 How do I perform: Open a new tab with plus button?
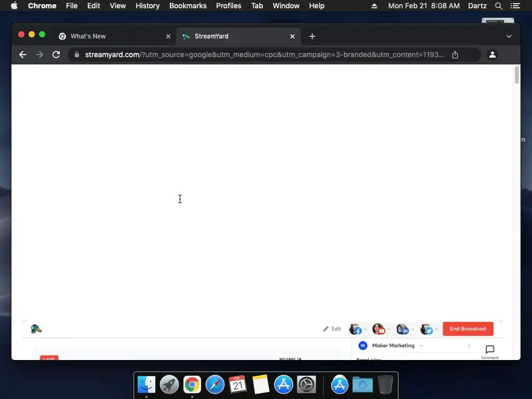pyautogui.click(x=312, y=36)
